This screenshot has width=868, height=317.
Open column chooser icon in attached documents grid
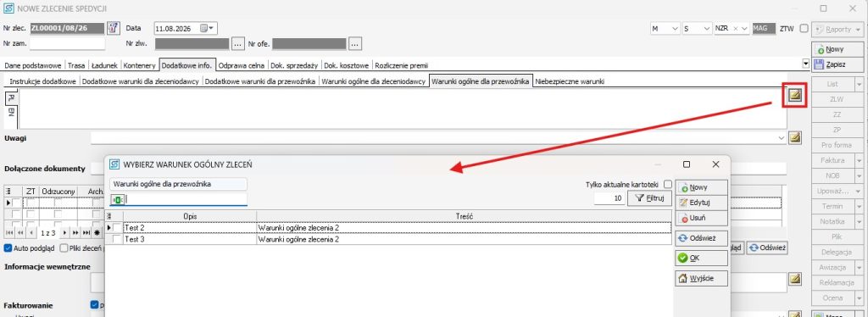8,191
